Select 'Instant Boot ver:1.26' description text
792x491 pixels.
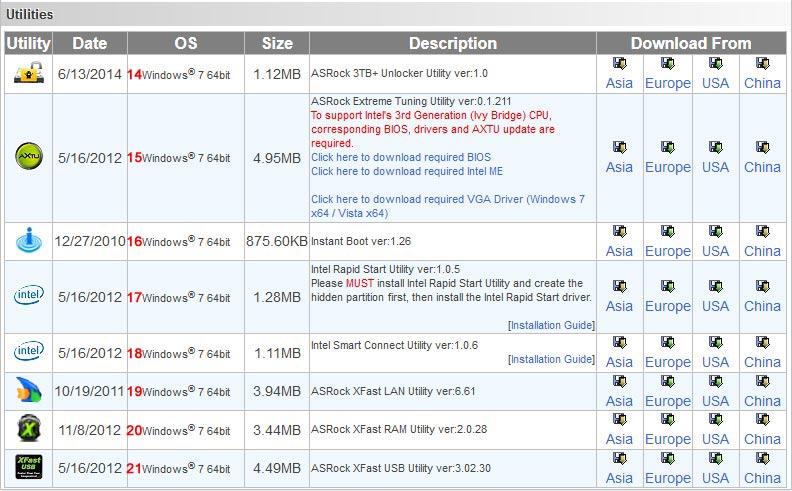[361, 241]
